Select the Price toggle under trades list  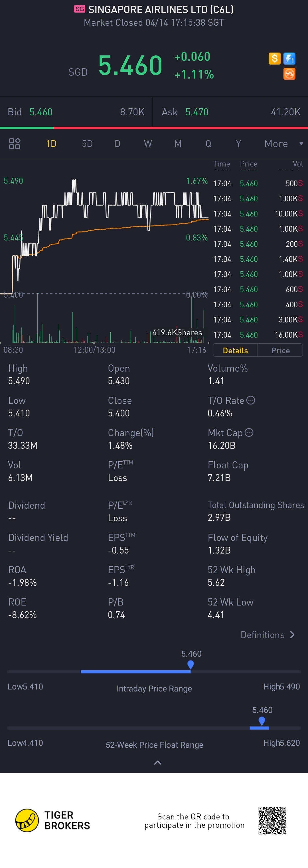280,350
